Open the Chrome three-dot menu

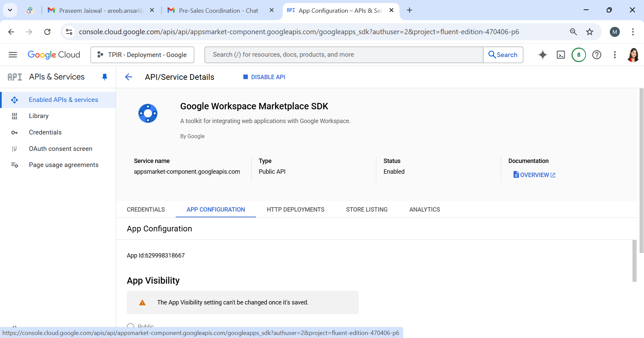(x=633, y=32)
